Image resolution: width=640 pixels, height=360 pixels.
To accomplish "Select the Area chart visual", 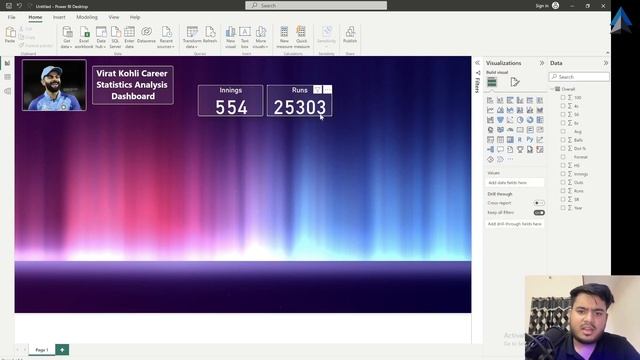I will [500, 110].
